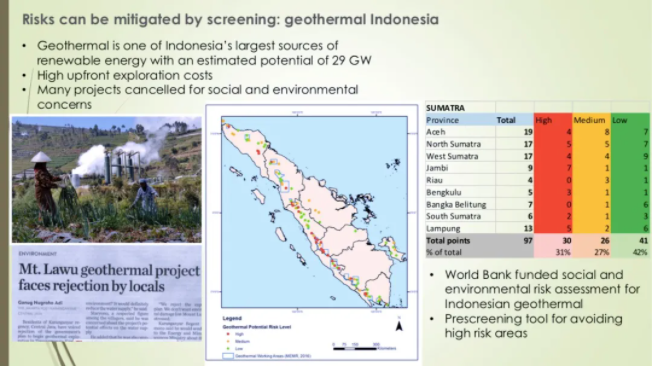Screen dimensions: 652x366
Task: Click the slide title about geothermal Indonesia
Action: (x=230, y=19)
